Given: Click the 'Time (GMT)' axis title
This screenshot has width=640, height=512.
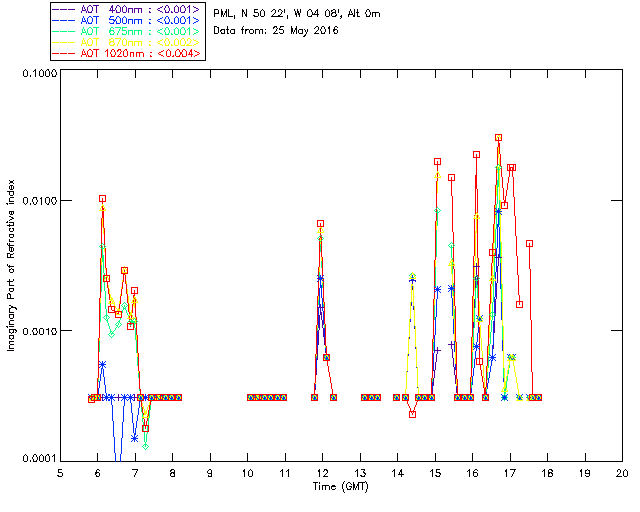Looking at the screenshot, I should coord(340,487).
